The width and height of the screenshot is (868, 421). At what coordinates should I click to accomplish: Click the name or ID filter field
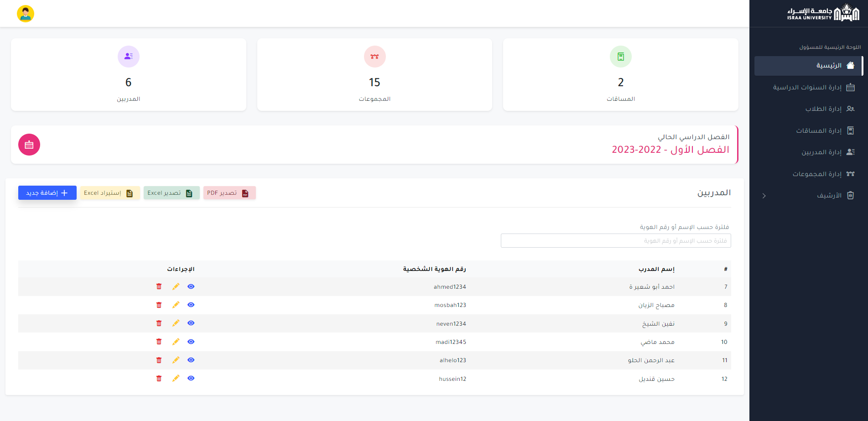coord(616,241)
